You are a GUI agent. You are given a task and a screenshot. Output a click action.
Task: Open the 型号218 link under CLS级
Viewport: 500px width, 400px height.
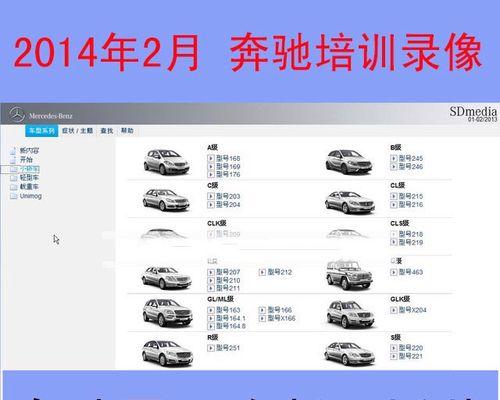411,234
